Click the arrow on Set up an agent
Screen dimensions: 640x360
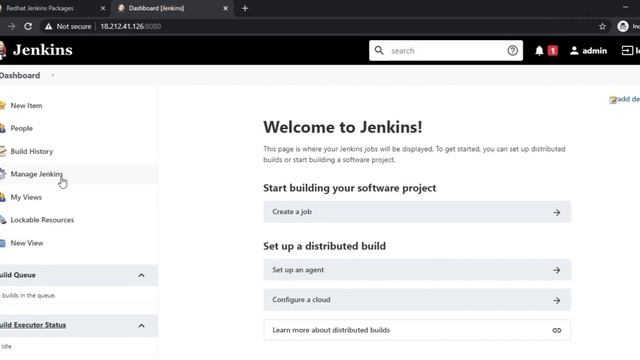[x=557, y=270]
